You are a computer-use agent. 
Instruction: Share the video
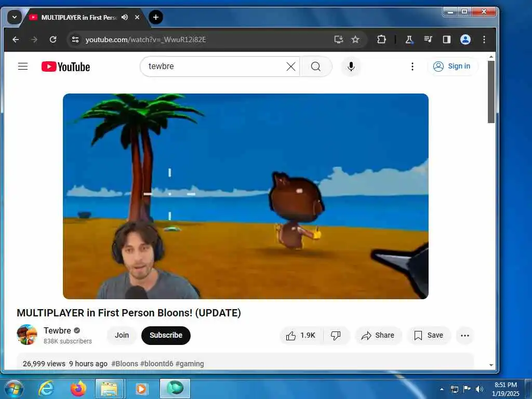tap(378, 336)
